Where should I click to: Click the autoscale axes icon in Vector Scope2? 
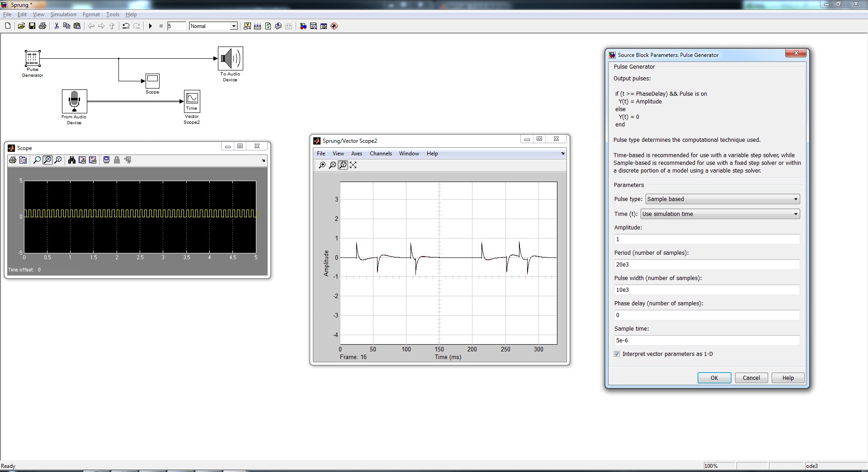[353, 165]
